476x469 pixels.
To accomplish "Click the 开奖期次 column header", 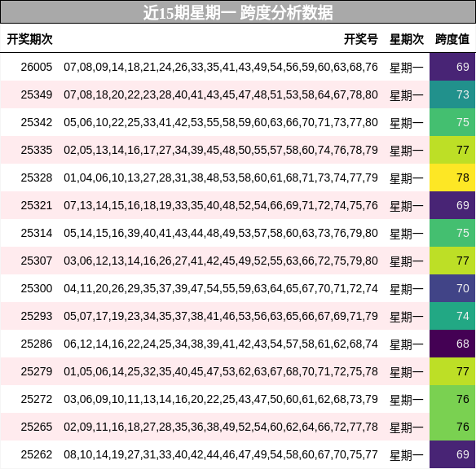I will coord(29,39).
